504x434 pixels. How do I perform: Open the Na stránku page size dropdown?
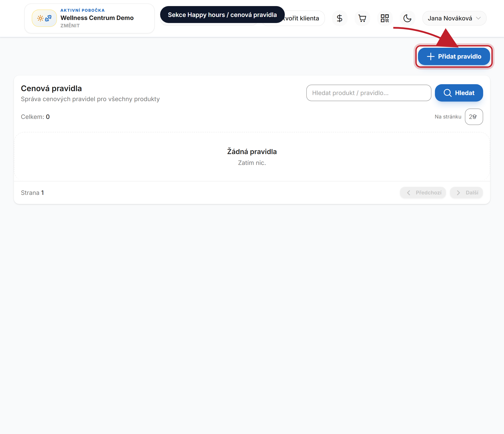click(474, 117)
